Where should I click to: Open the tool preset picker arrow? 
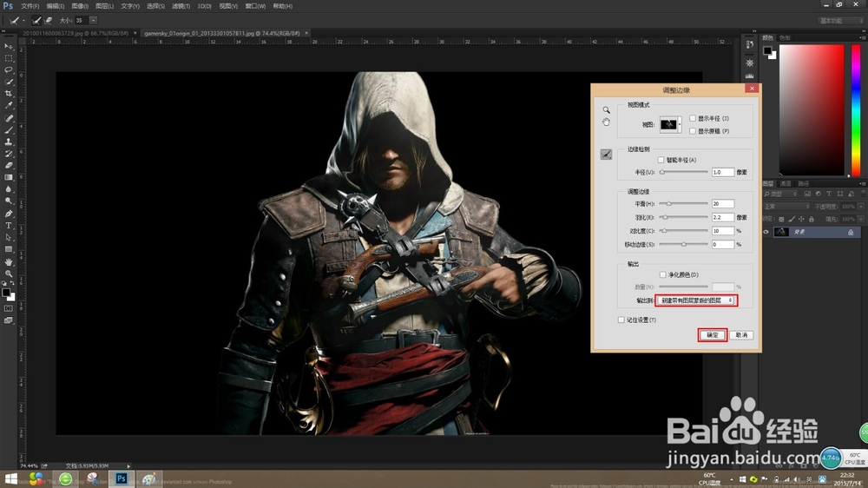[x=23, y=21]
